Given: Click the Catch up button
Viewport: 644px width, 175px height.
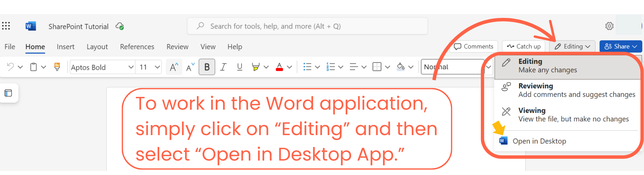Looking at the screenshot, I should pyautogui.click(x=524, y=46).
